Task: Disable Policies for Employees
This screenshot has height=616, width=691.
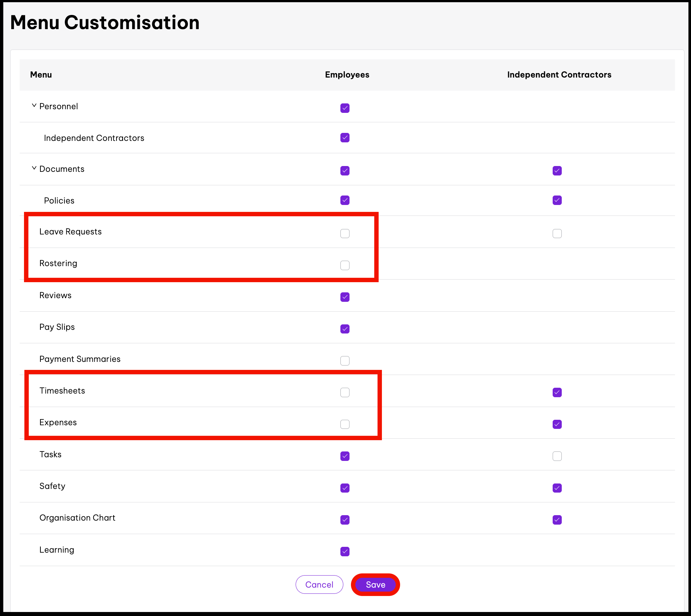Action: point(345,200)
